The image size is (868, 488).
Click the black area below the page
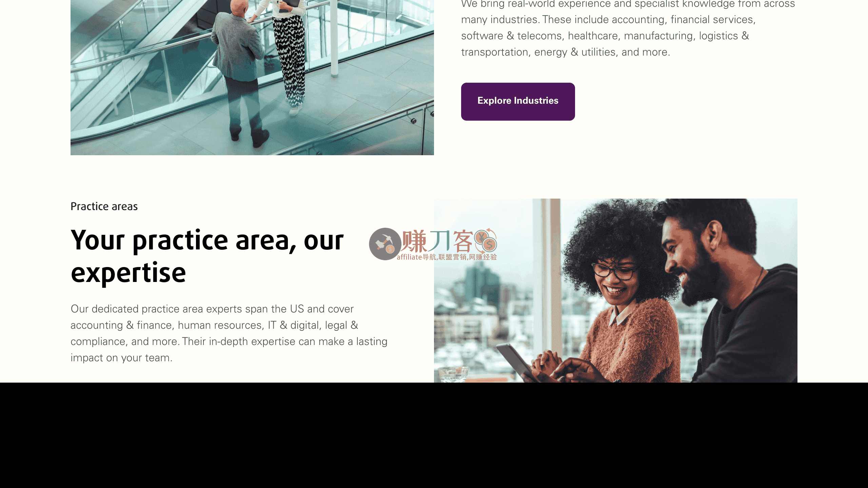tap(434, 435)
